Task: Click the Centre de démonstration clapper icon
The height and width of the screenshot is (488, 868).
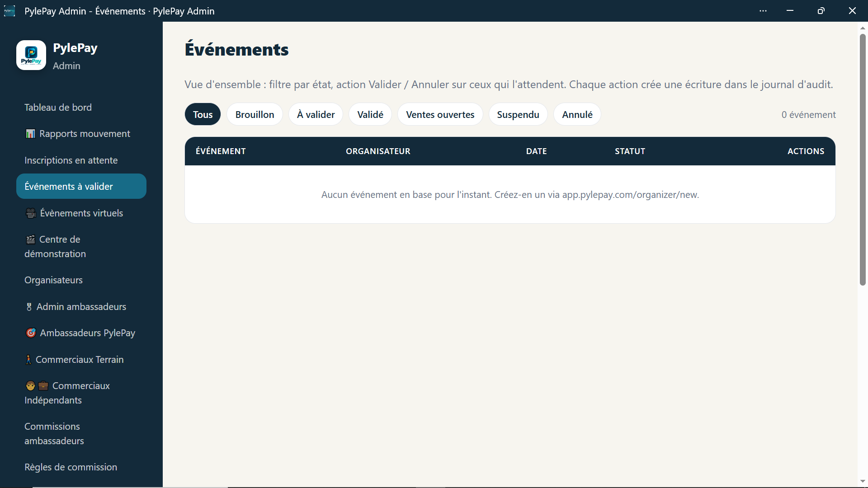Action: pos(30,239)
